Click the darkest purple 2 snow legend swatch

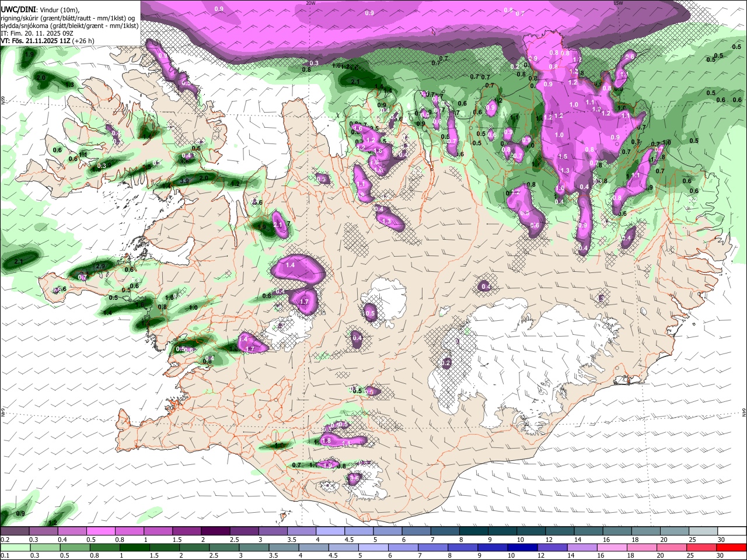(x=215, y=531)
